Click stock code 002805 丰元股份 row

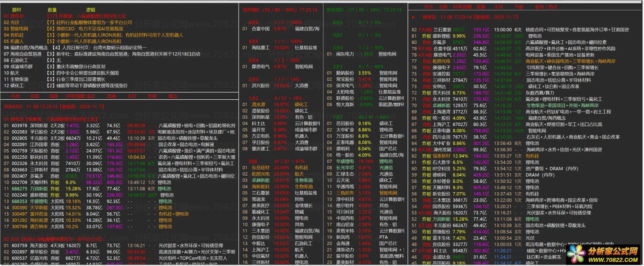tap(119, 138)
